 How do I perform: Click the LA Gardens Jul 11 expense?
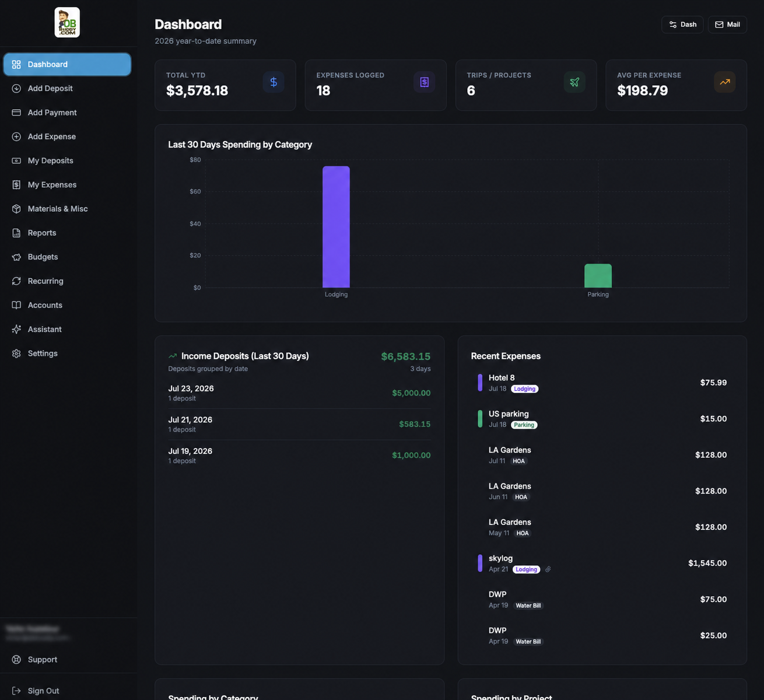602,455
